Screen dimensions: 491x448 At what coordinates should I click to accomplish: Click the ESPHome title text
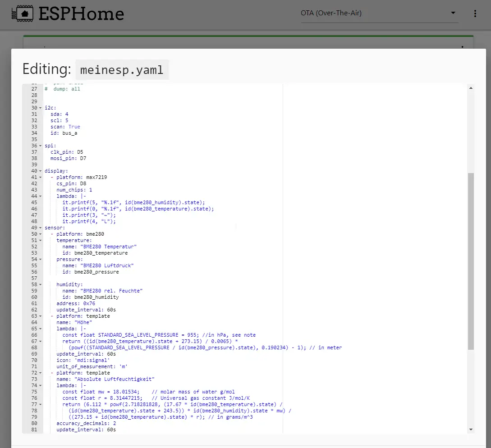[x=81, y=14]
